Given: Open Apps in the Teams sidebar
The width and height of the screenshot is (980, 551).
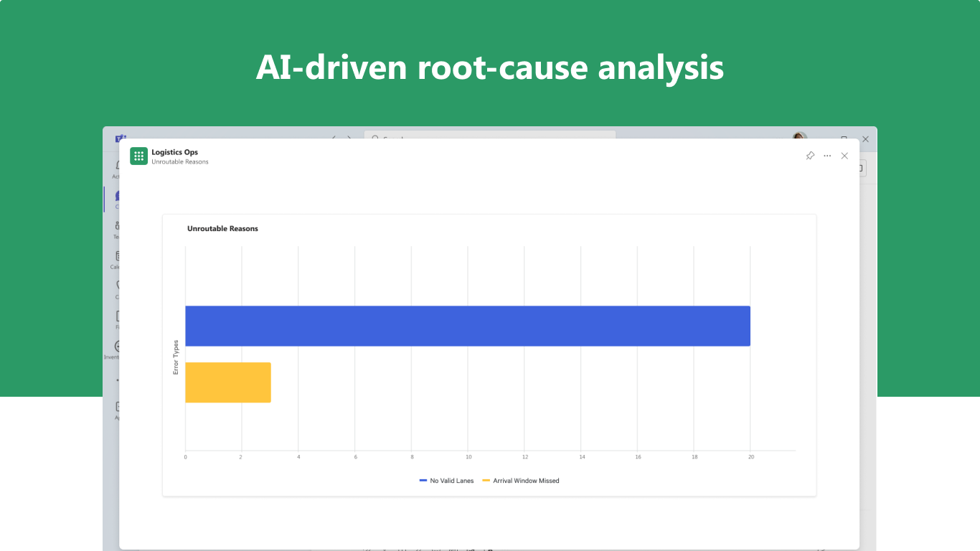Looking at the screenshot, I should (x=115, y=410).
